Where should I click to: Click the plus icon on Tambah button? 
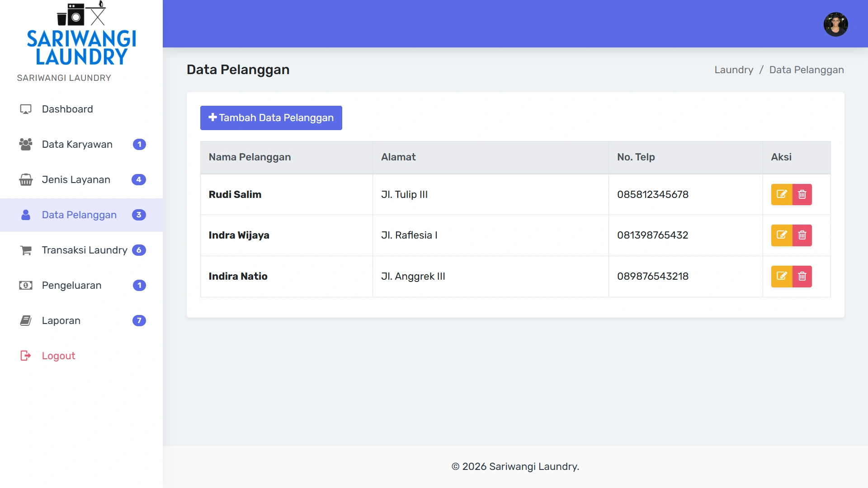pos(212,117)
